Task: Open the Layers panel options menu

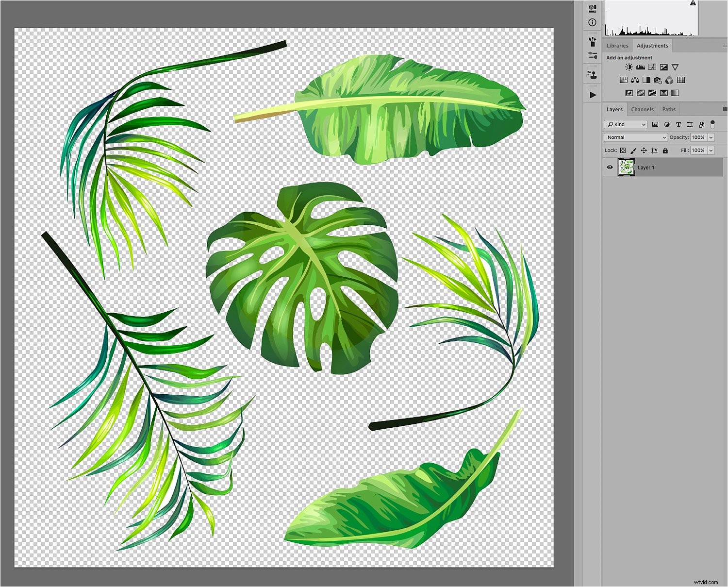Action: pyautogui.click(x=725, y=109)
